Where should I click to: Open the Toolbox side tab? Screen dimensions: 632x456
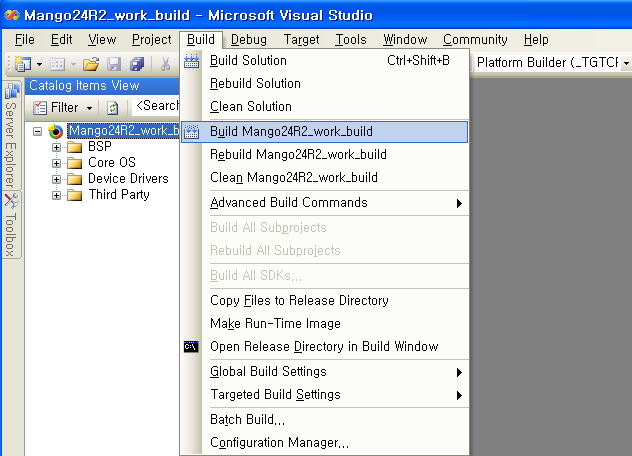click(11, 225)
